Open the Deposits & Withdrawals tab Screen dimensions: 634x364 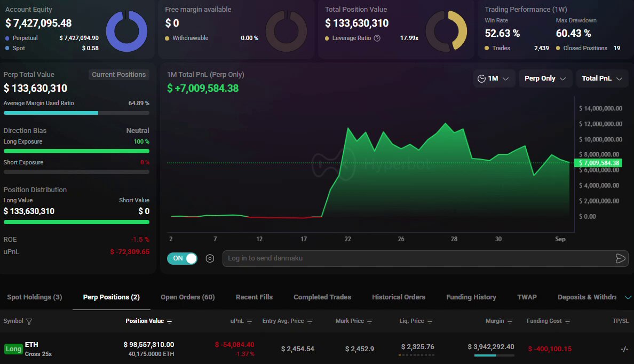587,297
